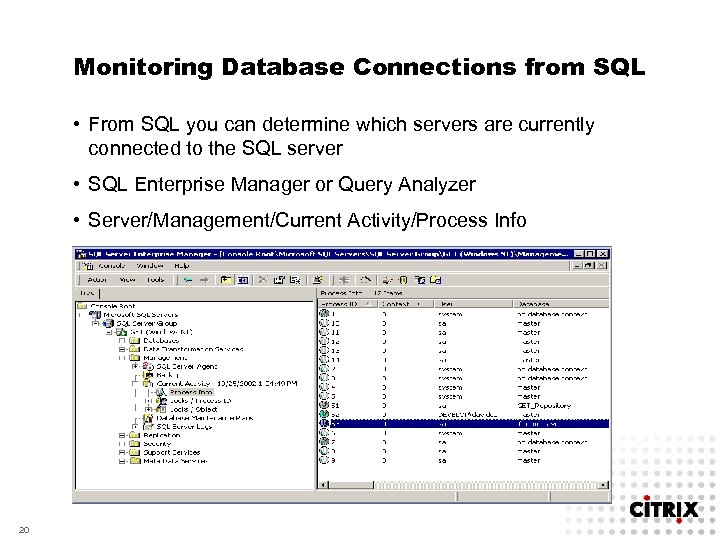Toggle the Show/Hide Console Tree icon

pos(242,280)
